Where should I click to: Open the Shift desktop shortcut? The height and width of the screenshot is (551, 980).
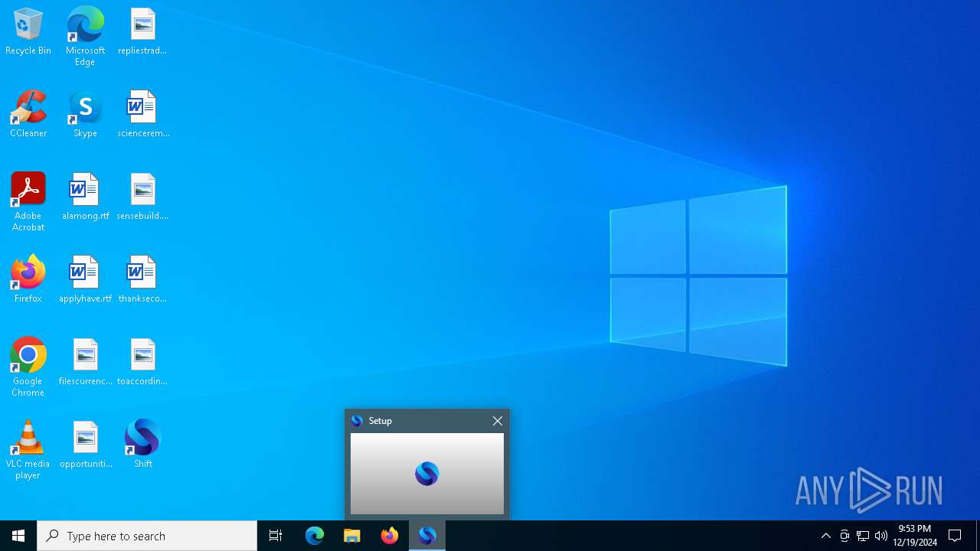[x=142, y=445]
